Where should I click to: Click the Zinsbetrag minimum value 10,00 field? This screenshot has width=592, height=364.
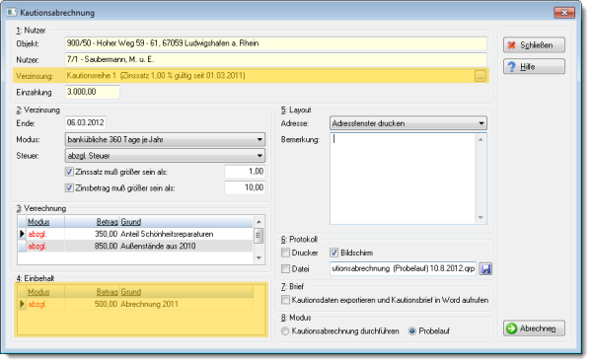(x=245, y=187)
